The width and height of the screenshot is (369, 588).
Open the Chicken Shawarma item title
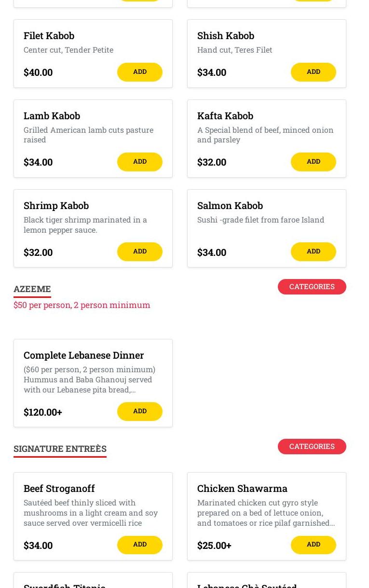coord(242,489)
